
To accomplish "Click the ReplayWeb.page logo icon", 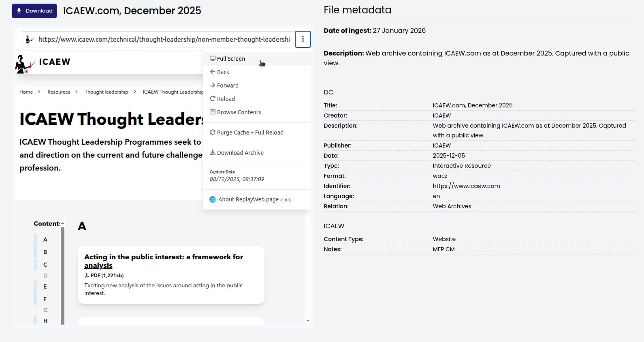I will pos(213,199).
